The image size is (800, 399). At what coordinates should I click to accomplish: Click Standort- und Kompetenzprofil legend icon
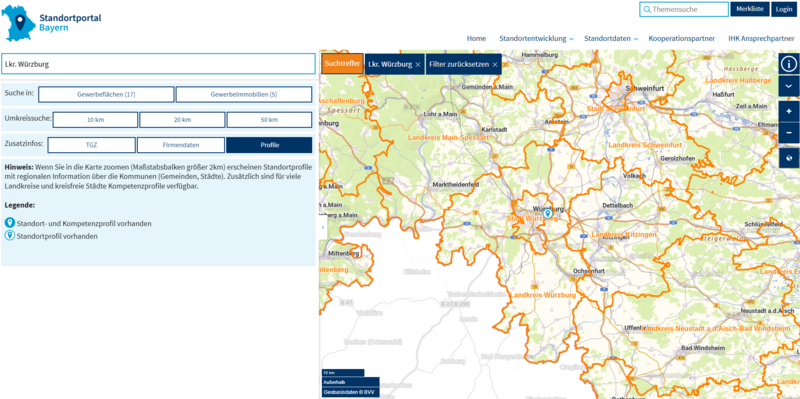pyautogui.click(x=10, y=223)
